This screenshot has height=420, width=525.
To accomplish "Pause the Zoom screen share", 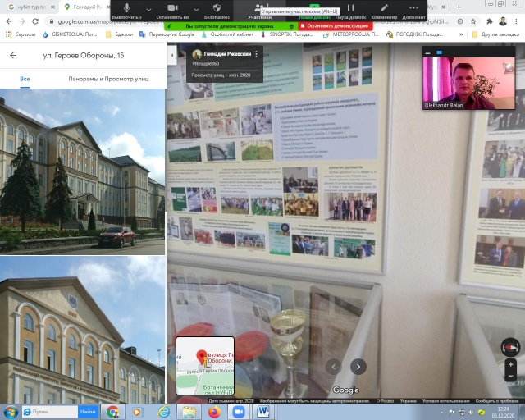I will (350, 10).
